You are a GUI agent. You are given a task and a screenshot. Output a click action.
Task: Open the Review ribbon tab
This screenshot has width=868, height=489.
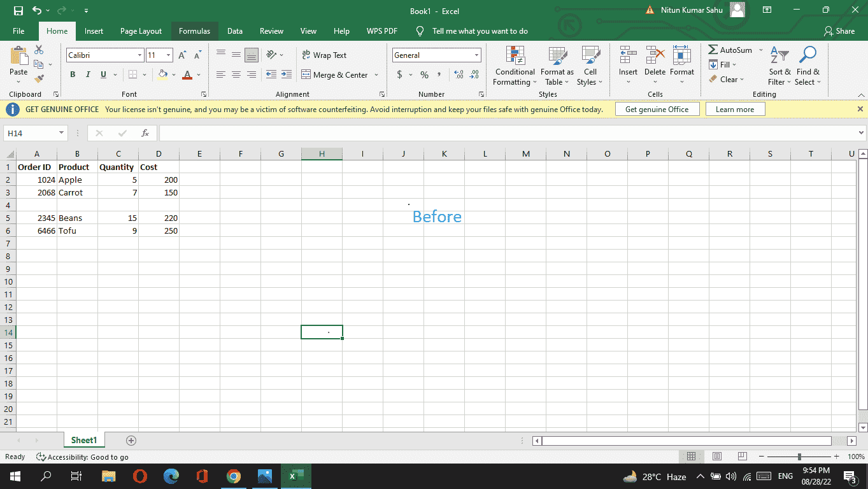coord(271,31)
